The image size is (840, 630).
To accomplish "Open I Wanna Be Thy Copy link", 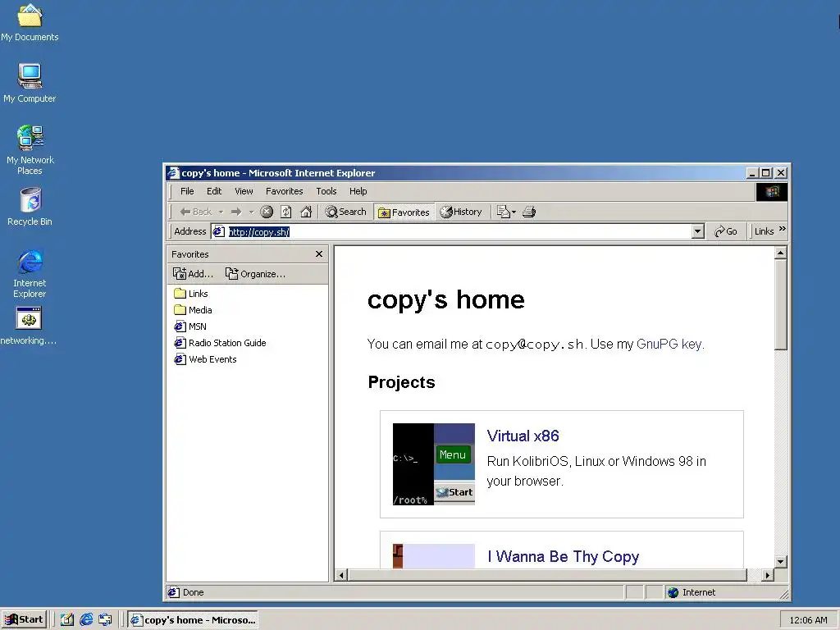I will [563, 557].
